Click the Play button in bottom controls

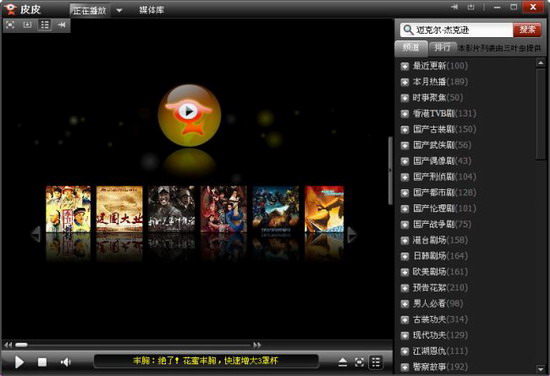19,362
